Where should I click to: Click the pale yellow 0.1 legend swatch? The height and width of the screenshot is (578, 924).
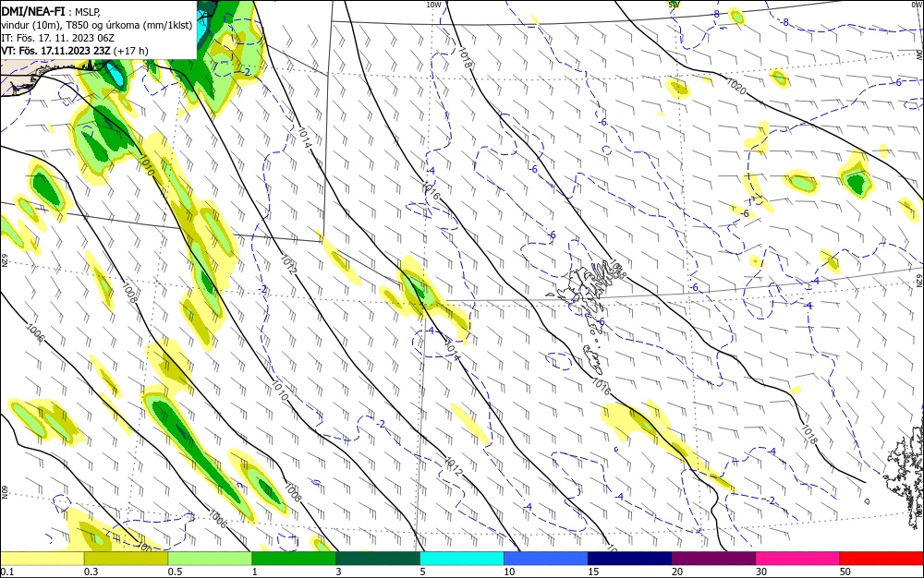pos(43,559)
